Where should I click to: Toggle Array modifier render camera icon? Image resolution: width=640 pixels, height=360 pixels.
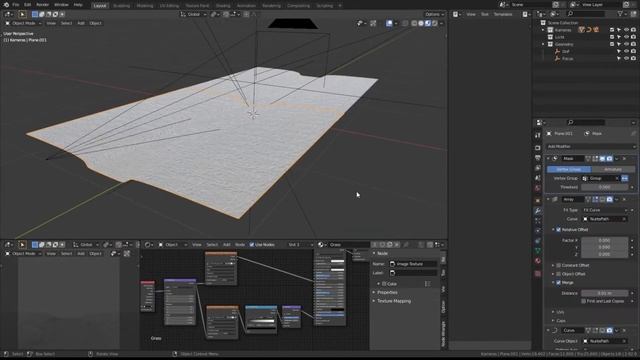click(x=609, y=200)
